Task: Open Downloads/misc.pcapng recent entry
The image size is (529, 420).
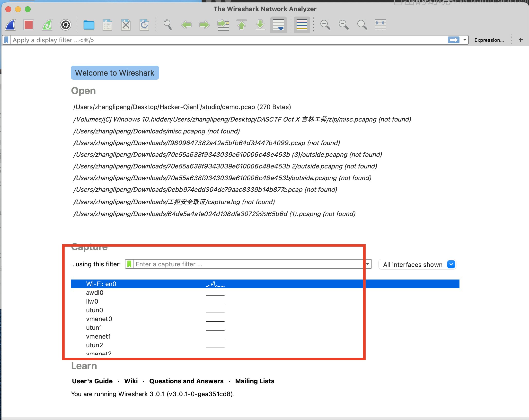Action: pos(156,131)
